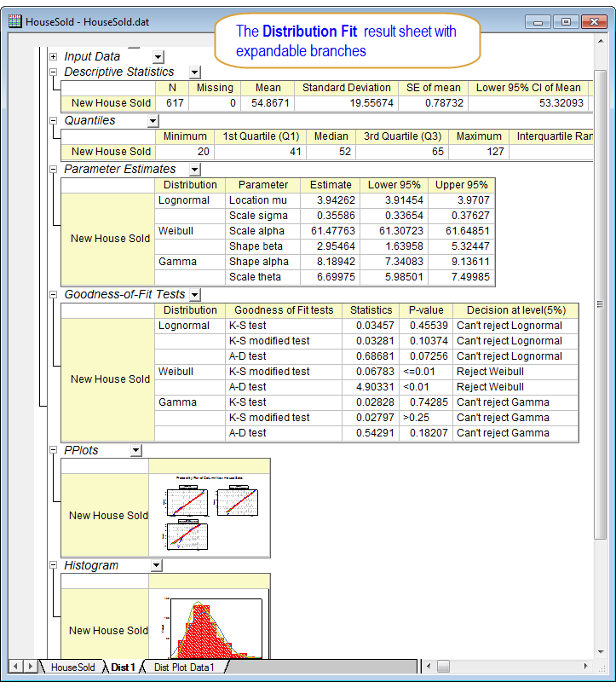Open the Histogram graph thumbnail
Image resolution: width=616 pixels, height=682 pixels.
click(x=210, y=624)
